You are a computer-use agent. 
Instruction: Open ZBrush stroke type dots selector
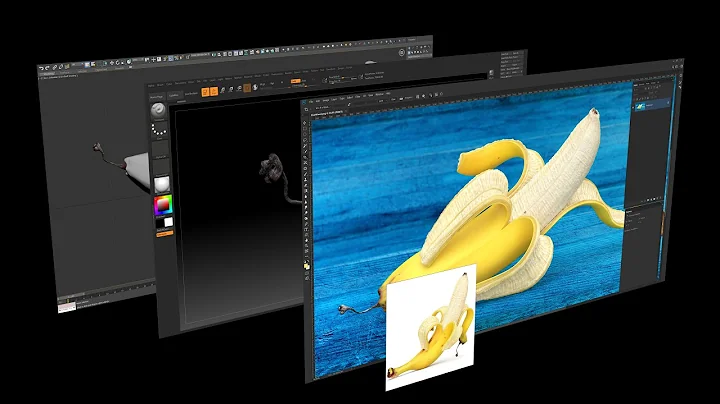point(158,130)
